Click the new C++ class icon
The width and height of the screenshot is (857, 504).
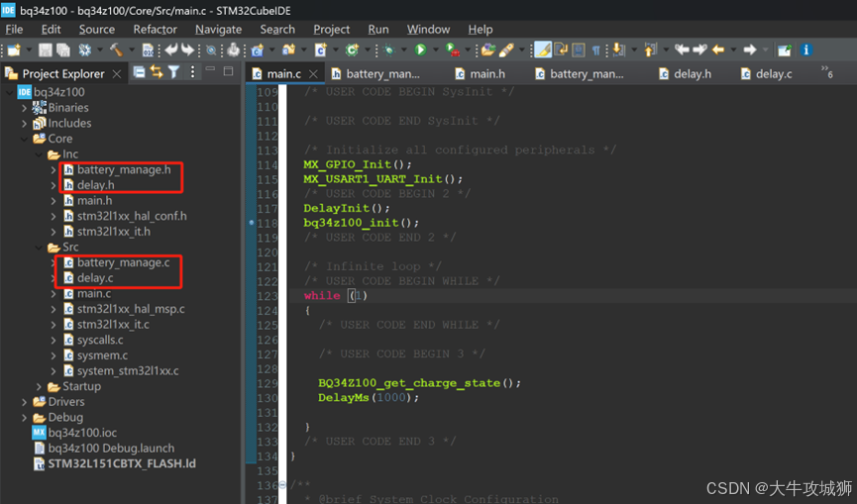pyautogui.click(x=352, y=50)
